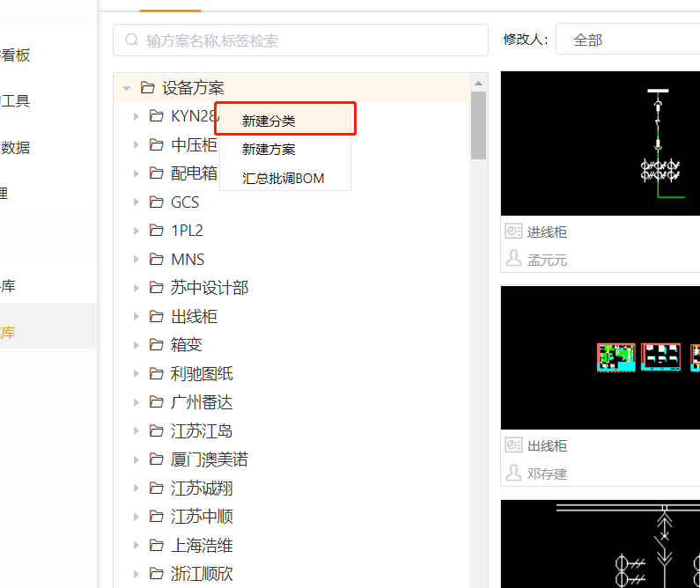Expand the 苏中设计部 tree node
Image resolution: width=700 pixels, height=588 pixels.
click(x=136, y=288)
